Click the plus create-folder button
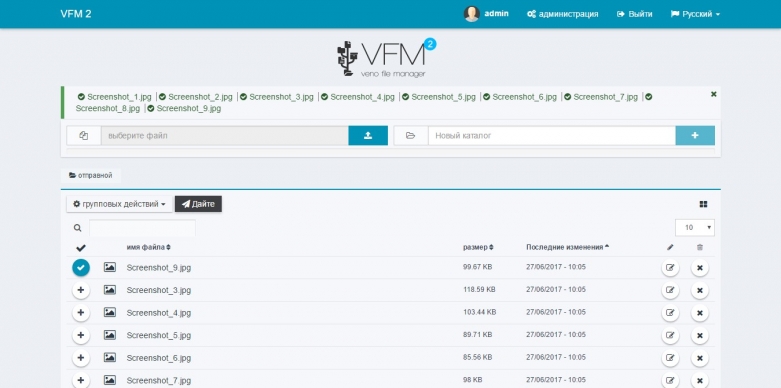The height and width of the screenshot is (388, 781). 695,135
